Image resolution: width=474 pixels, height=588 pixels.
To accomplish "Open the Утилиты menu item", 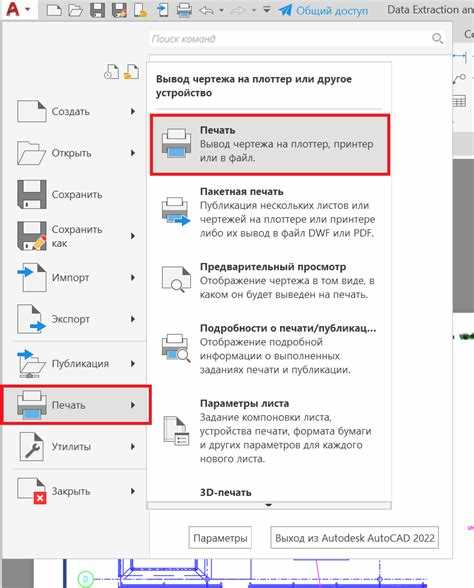I will click(x=76, y=446).
